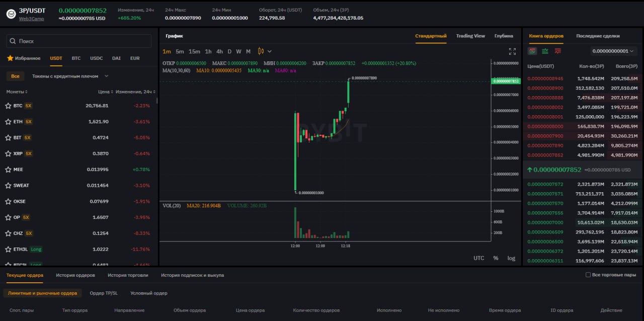Set chart interval to 1h
The height and width of the screenshot is (321, 644).
208,51
